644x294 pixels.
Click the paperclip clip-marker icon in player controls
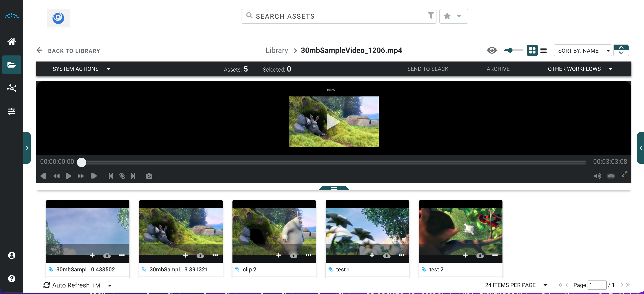coord(122,176)
